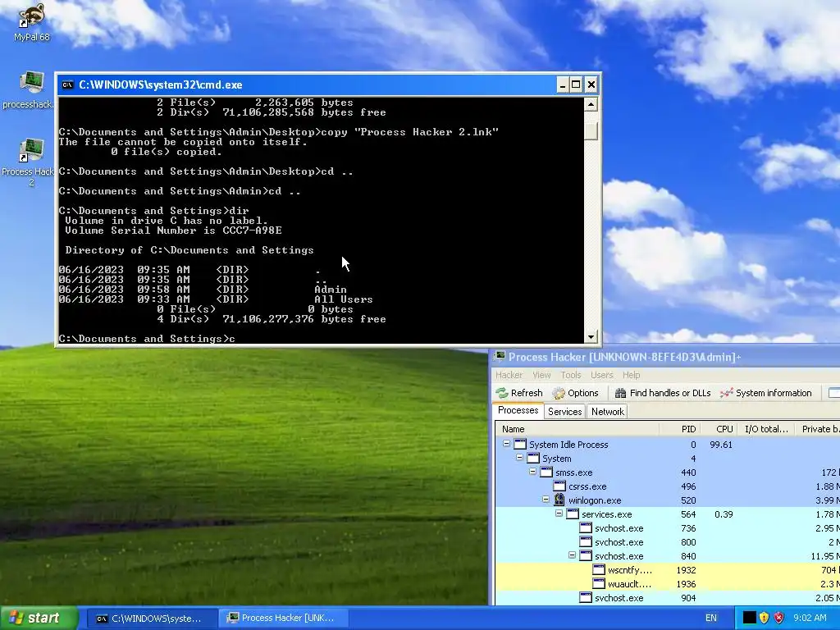
Task: Sort by the Name column header
Action: (x=577, y=429)
